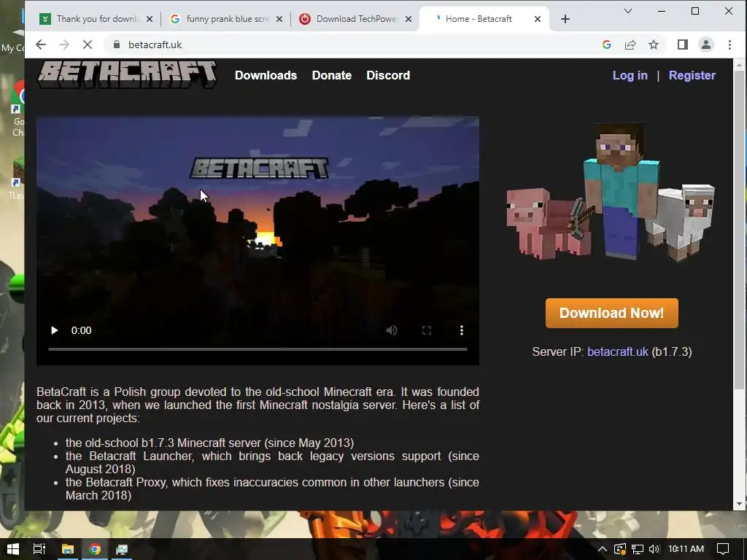Close the 'funny prank blue screen' tab
Screen dimensions: 747x560
click(279, 19)
